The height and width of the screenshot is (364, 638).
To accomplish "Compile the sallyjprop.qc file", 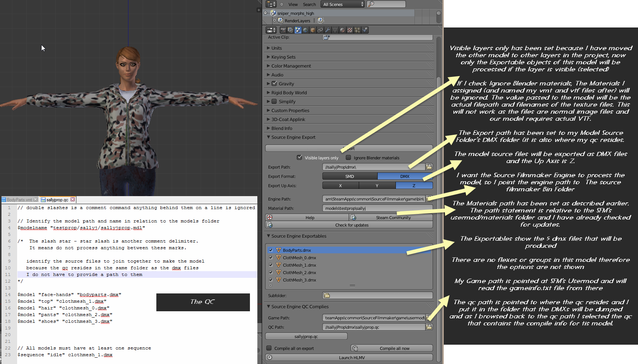I will click(306, 336).
